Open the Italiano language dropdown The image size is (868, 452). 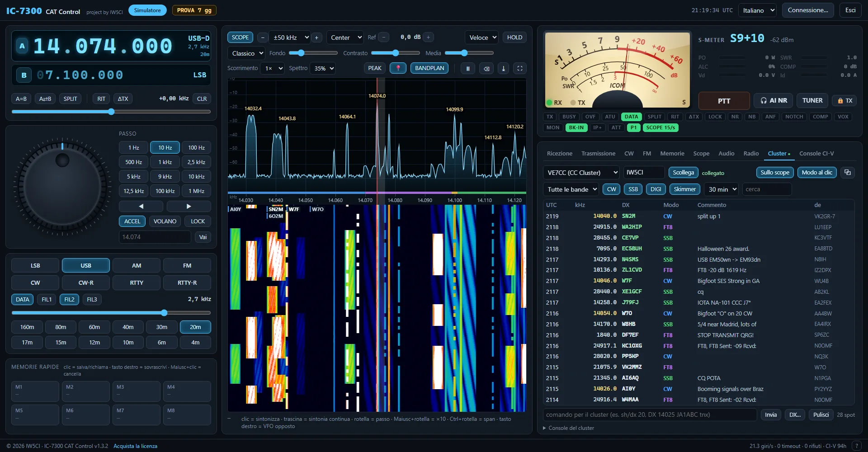tap(758, 10)
